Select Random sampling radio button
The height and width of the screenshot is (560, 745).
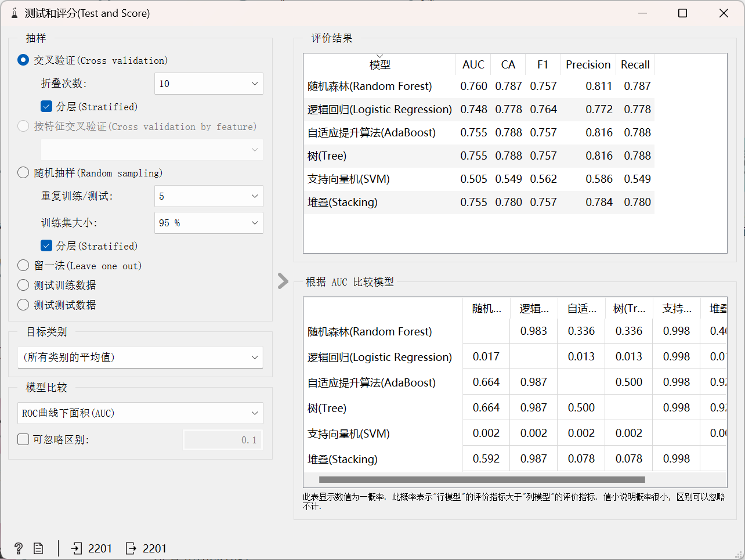(23, 172)
